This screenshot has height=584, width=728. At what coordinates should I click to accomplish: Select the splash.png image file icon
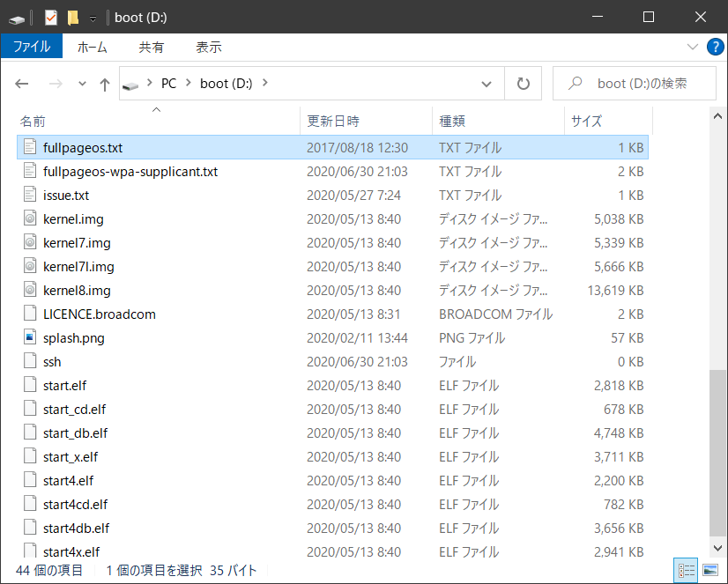pos(28,337)
